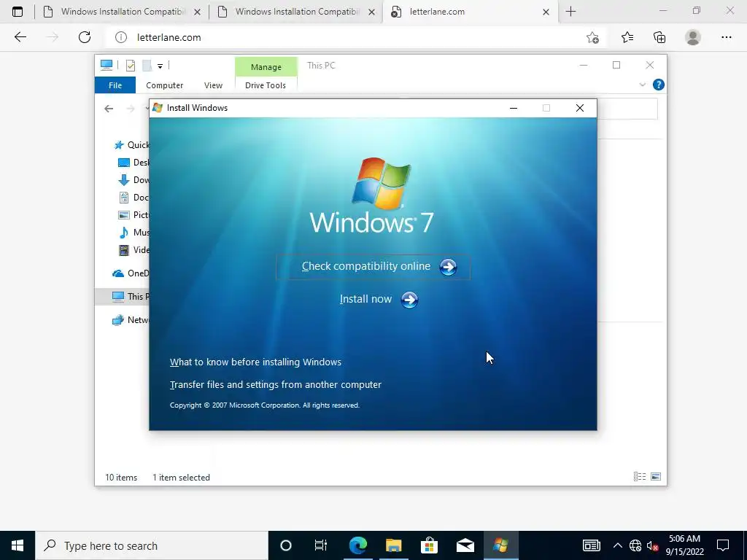Open a new browser tab
Screen dimensions: 747x560
click(570, 12)
